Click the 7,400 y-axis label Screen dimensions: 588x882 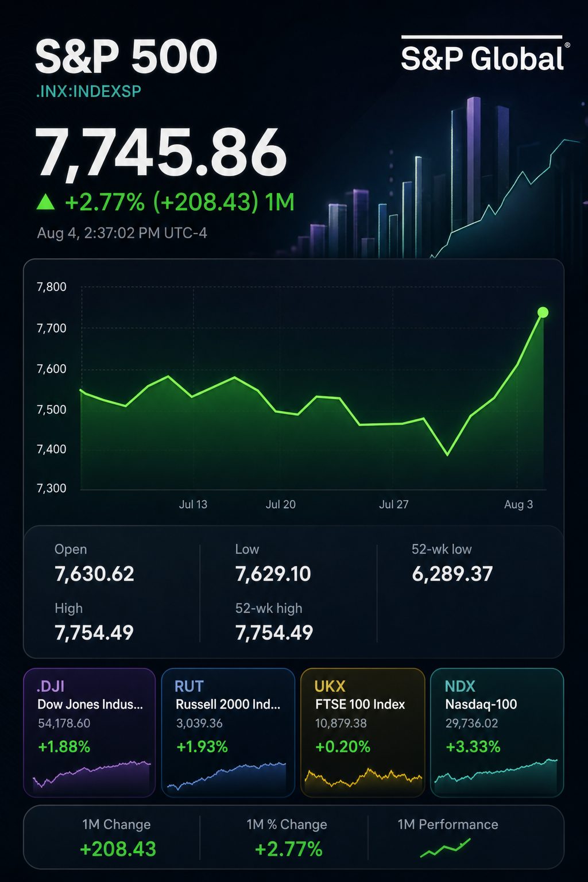click(52, 449)
